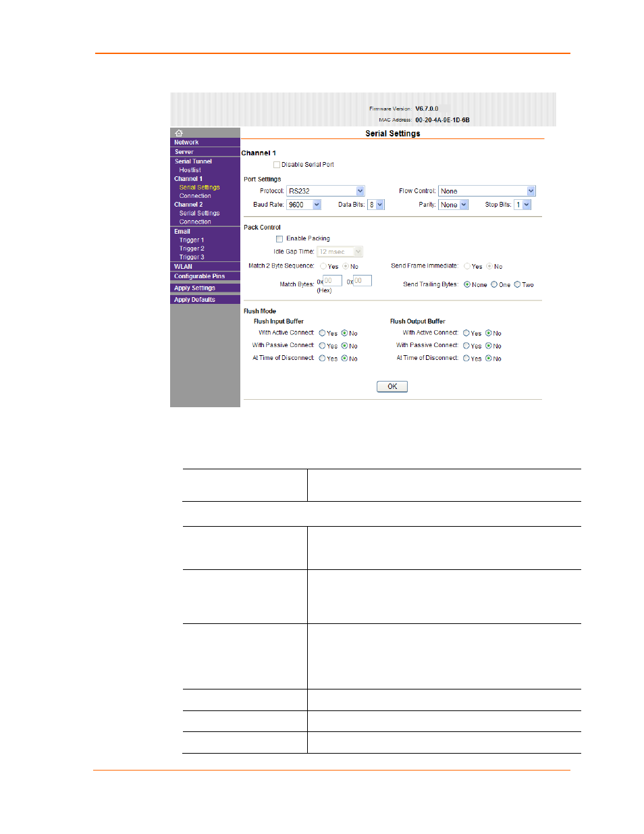
Task: Select Channel 1 in the sidebar
Action: coord(188,179)
